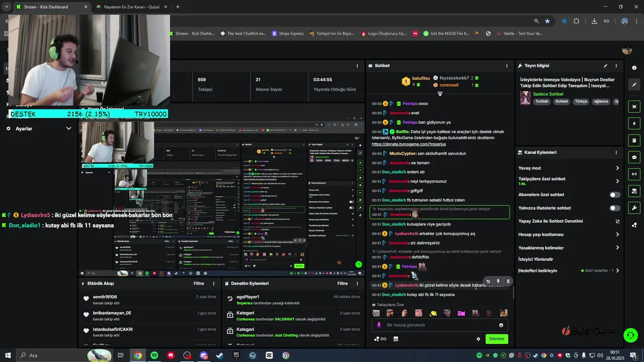Open Logo Oluşturucu bookmark

tap(384, 34)
